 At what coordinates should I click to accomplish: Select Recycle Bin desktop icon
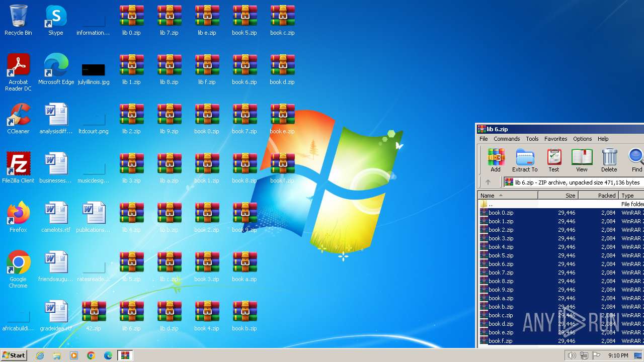(x=18, y=21)
